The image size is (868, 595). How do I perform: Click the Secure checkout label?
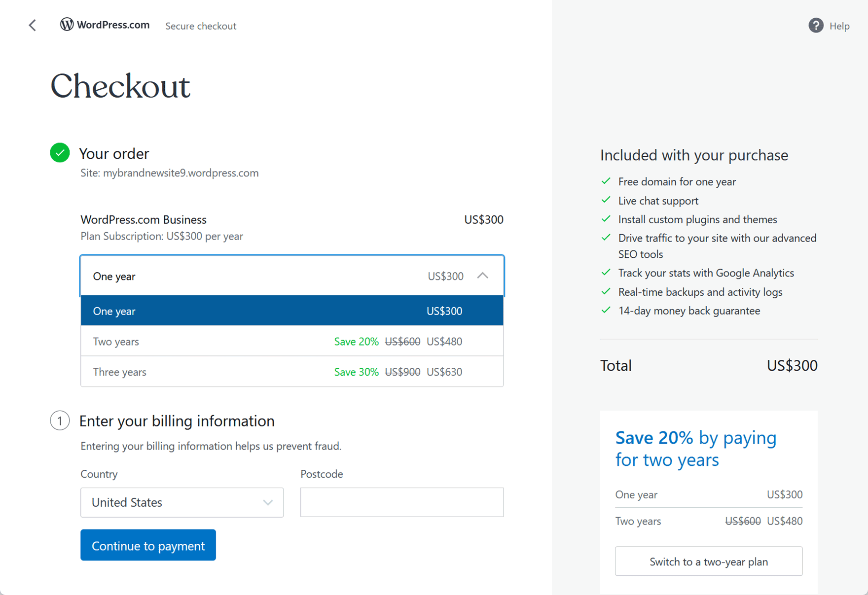pos(201,26)
